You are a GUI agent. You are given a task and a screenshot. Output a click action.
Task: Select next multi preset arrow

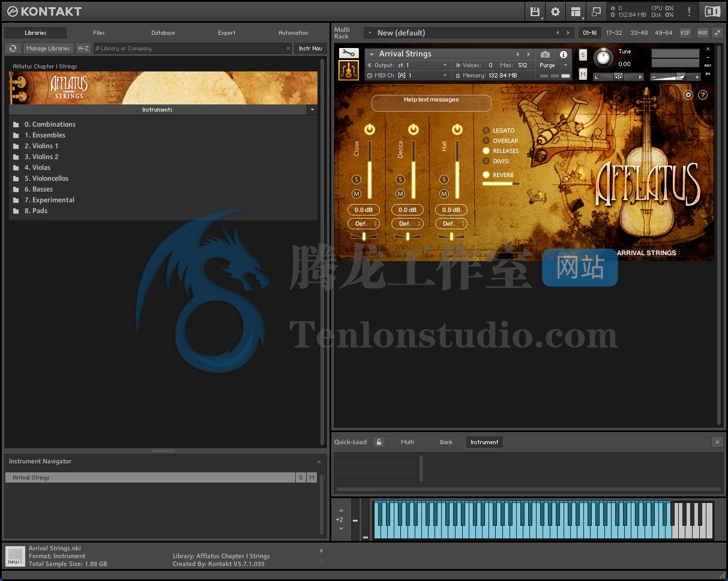tap(568, 32)
